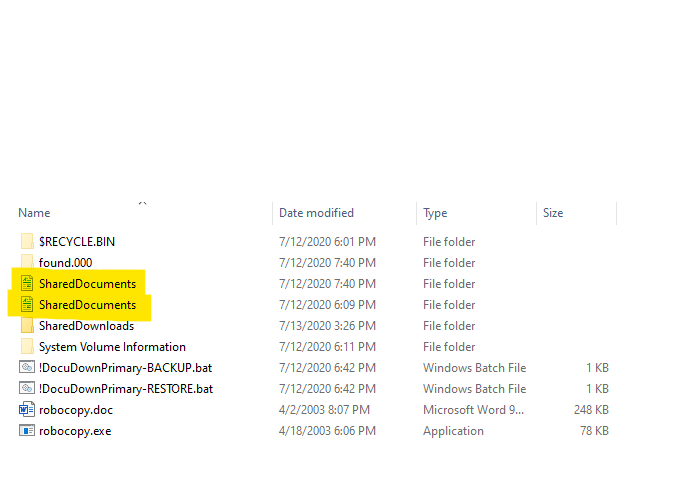Click date 7/12/2020 6:11 PM

[327, 347]
